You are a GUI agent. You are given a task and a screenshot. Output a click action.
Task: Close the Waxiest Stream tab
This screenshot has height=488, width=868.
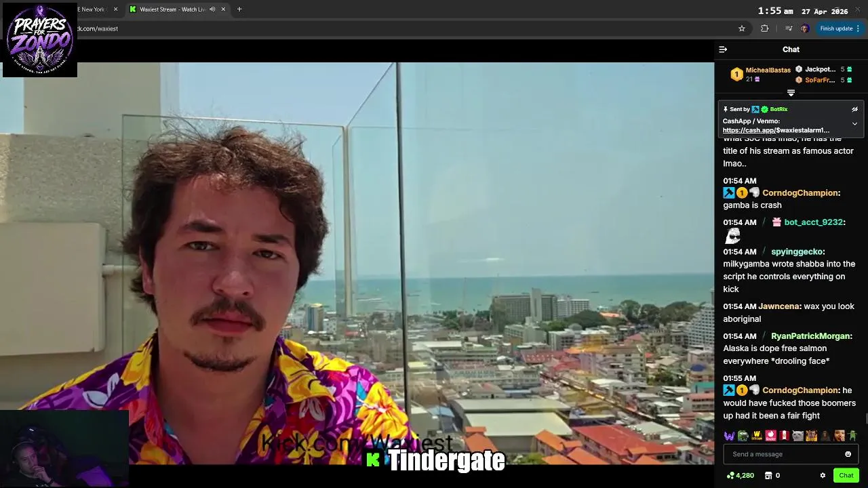click(x=222, y=9)
